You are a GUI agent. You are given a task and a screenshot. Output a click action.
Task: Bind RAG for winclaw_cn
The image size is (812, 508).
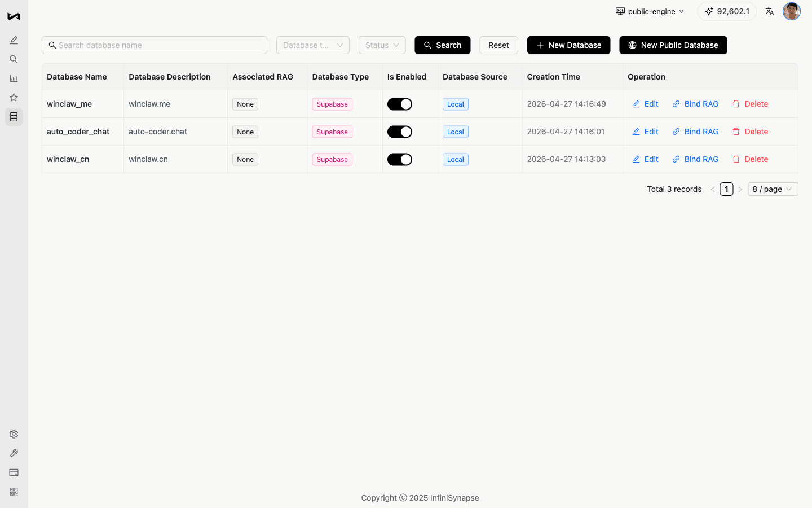pyautogui.click(x=695, y=159)
